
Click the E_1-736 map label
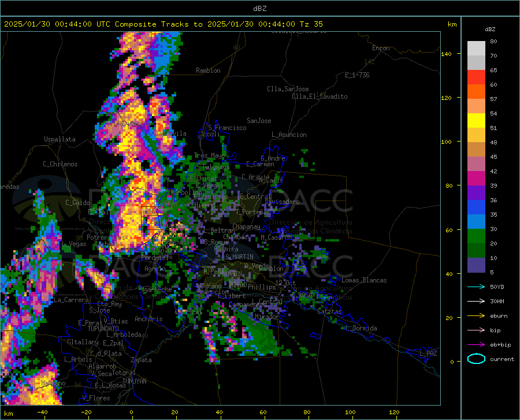[357, 75]
